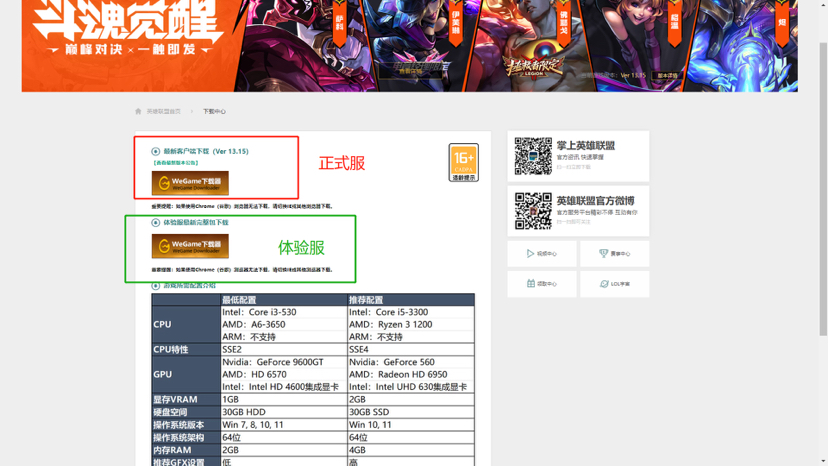This screenshot has height=466, width=828.
Task: Go to homepage via the breadcrumb link
Action: pyautogui.click(x=164, y=111)
